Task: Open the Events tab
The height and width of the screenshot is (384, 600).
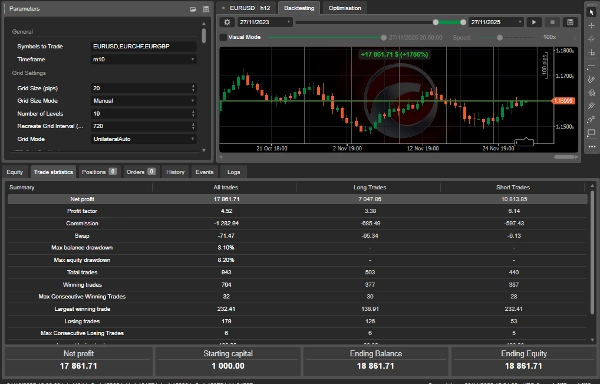Action: pyautogui.click(x=204, y=172)
